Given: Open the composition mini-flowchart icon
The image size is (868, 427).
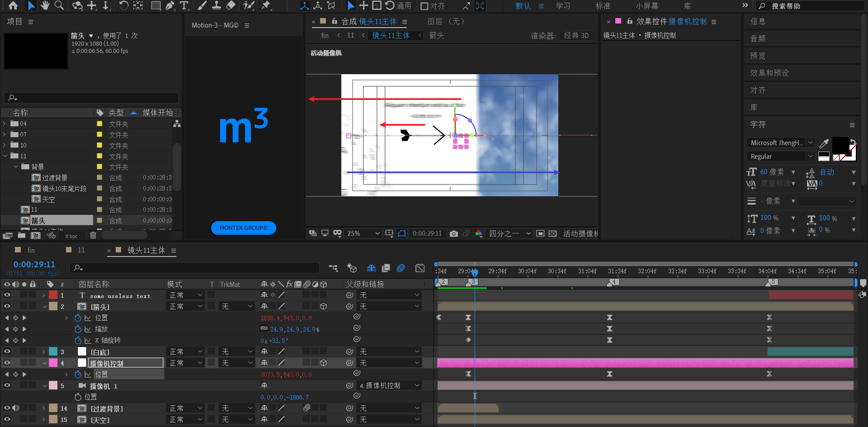Looking at the screenshot, I should point(333,268).
